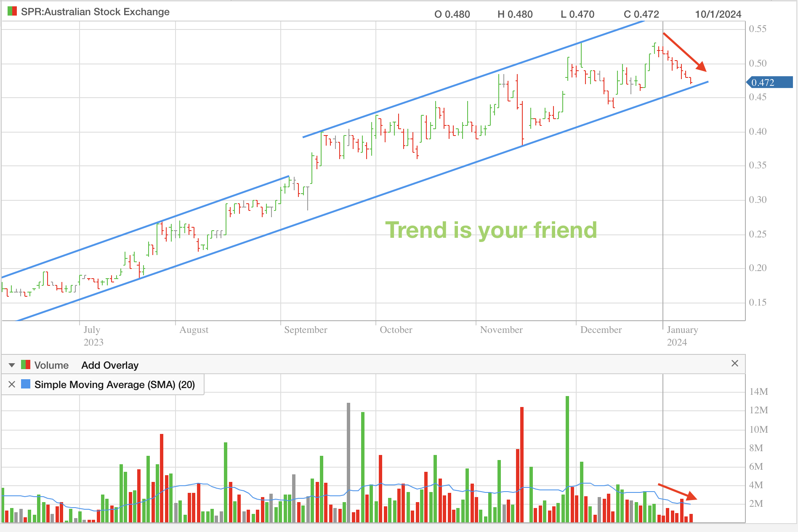This screenshot has height=532, width=798.
Task: Click the tall gray volume bar in September
Action: point(348,463)
